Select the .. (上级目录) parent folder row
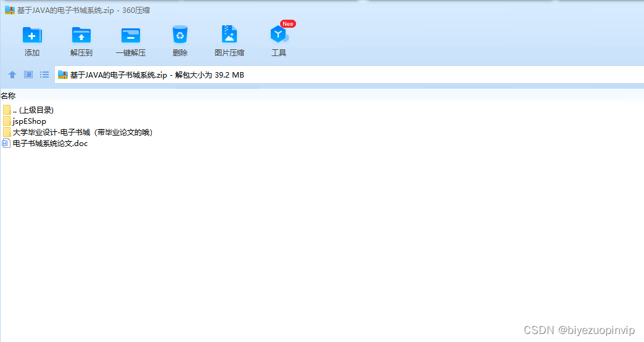 click(28, 110)
